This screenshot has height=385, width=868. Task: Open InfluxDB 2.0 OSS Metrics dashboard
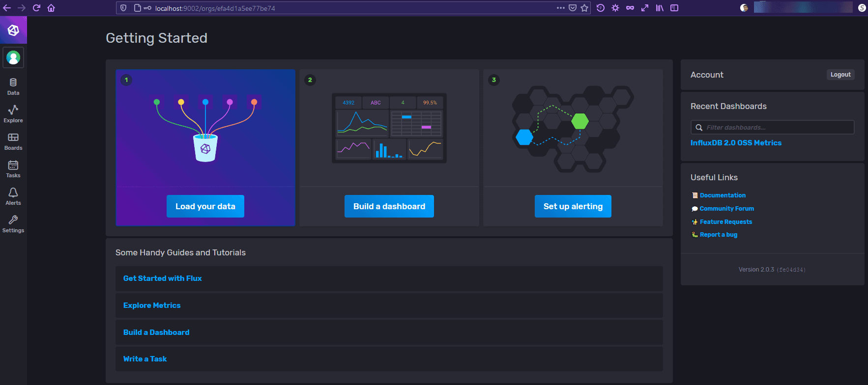pos(736,143)
